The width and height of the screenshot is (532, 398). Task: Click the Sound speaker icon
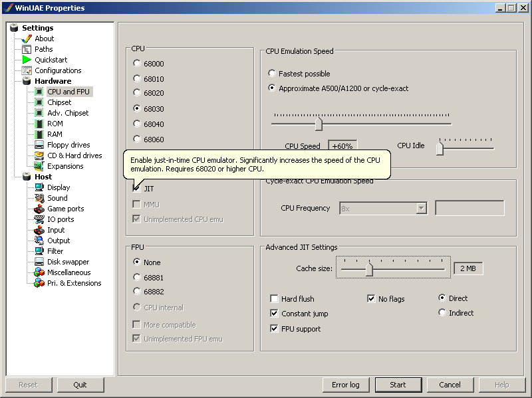[39, 198]
